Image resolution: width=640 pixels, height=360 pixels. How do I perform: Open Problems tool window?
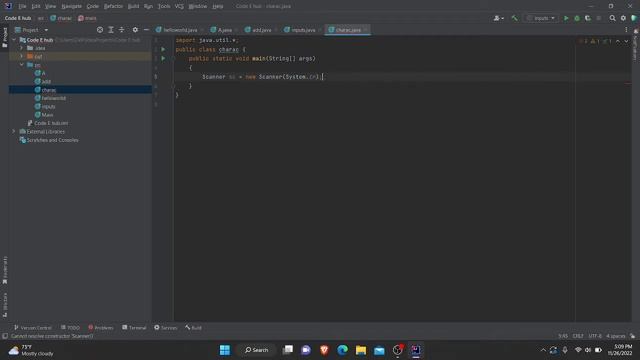tap(101, 328)
